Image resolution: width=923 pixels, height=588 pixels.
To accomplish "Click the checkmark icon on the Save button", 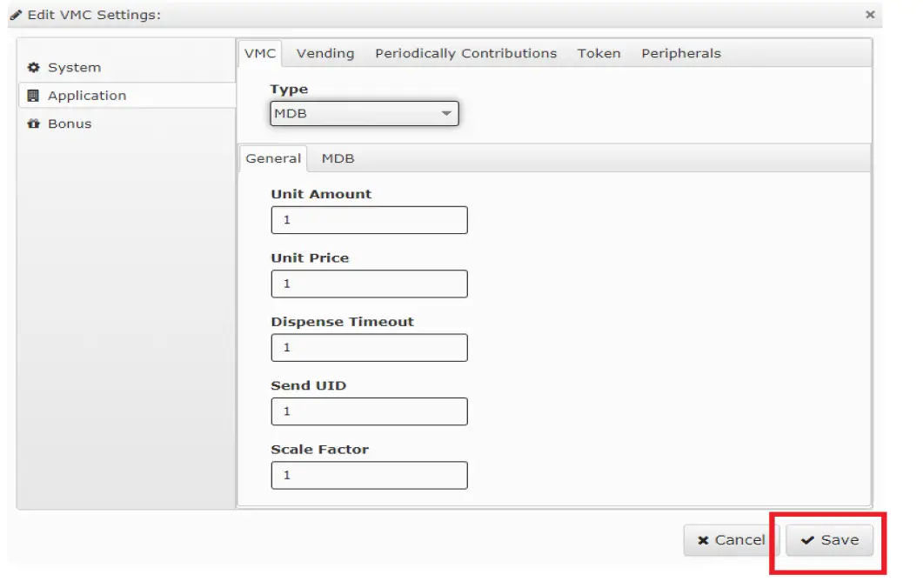I will (x=808, y=540).
